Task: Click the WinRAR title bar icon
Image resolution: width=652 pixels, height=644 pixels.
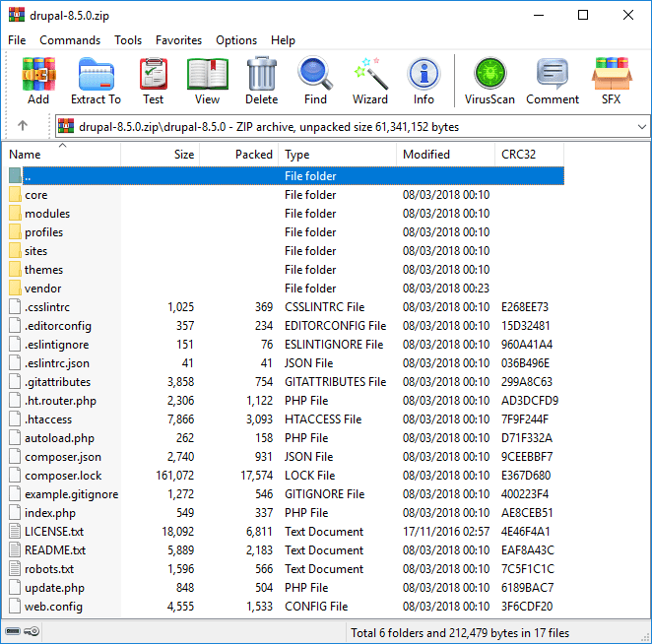Action: [17, 15]
